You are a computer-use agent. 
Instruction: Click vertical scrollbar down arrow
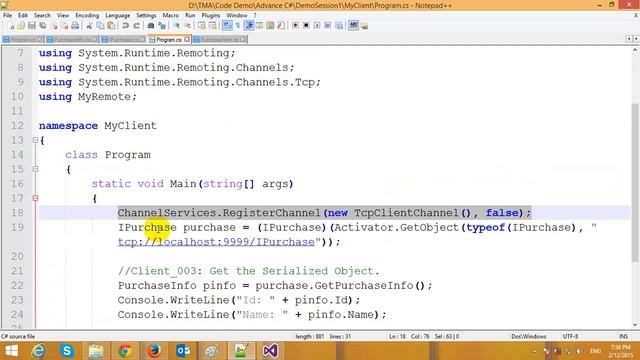tap(635, 325)
